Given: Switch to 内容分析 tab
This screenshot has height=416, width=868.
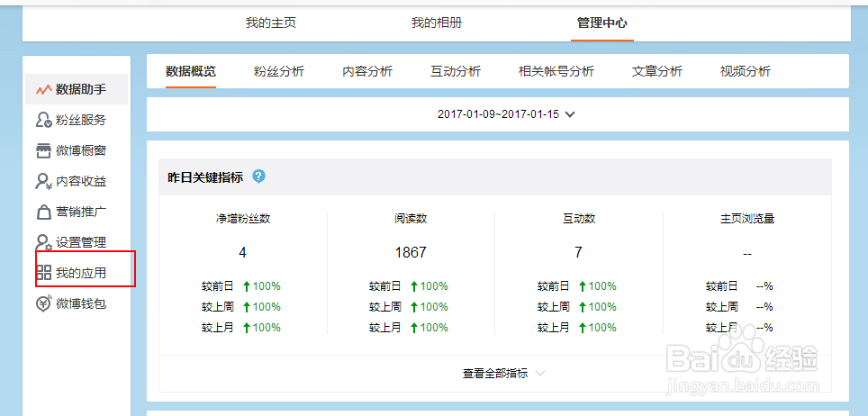Looking at the screenshot, I should (x=367, y=71).
